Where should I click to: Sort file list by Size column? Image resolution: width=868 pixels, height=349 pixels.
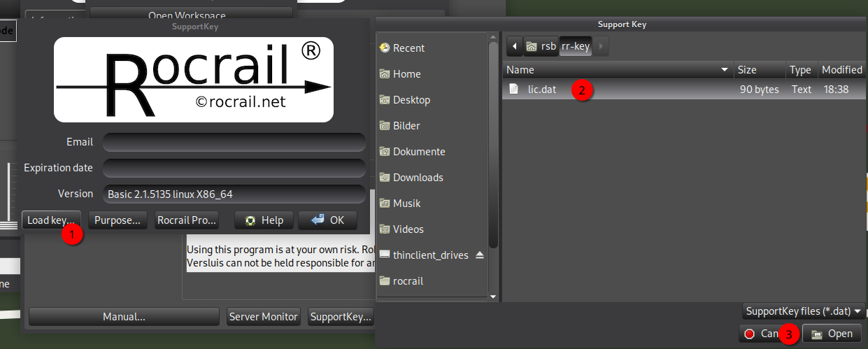(747, 70)
